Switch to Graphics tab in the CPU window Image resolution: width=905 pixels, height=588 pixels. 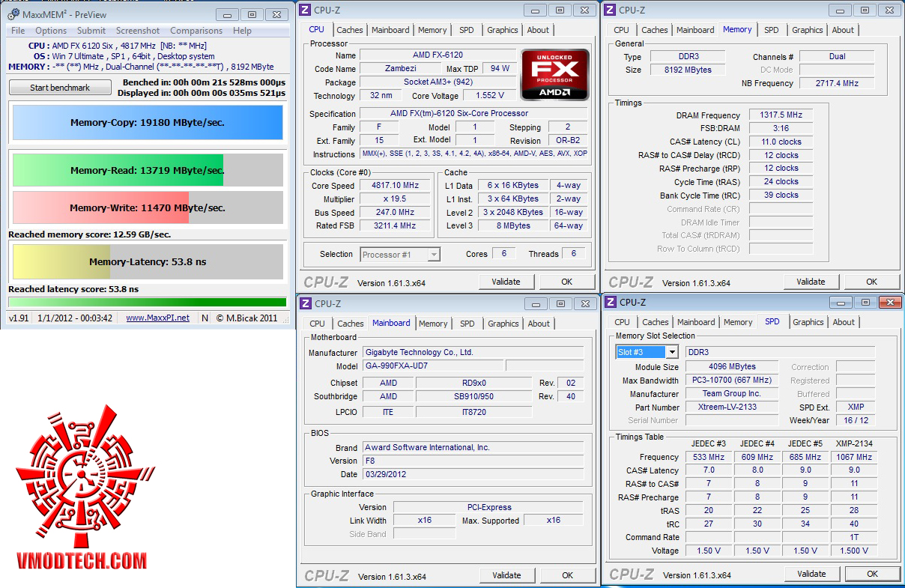(503, 30)
